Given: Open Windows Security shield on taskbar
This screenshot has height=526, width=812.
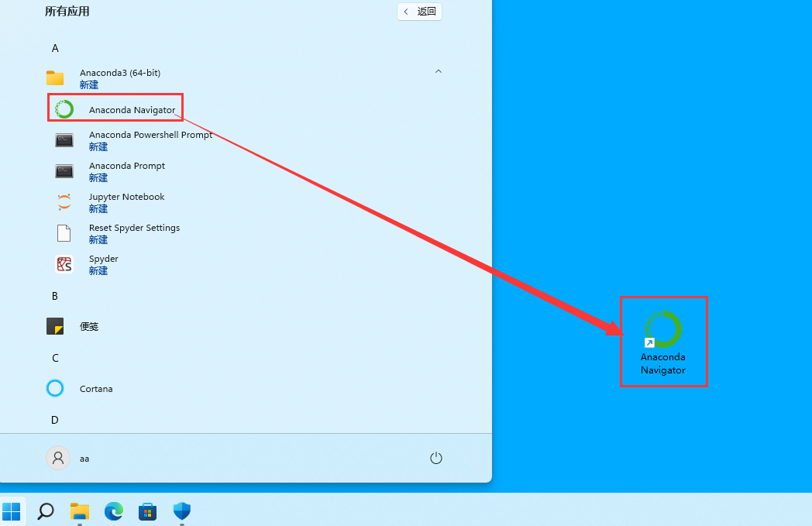Looking at the screenshot, I should tap(182, 511).
